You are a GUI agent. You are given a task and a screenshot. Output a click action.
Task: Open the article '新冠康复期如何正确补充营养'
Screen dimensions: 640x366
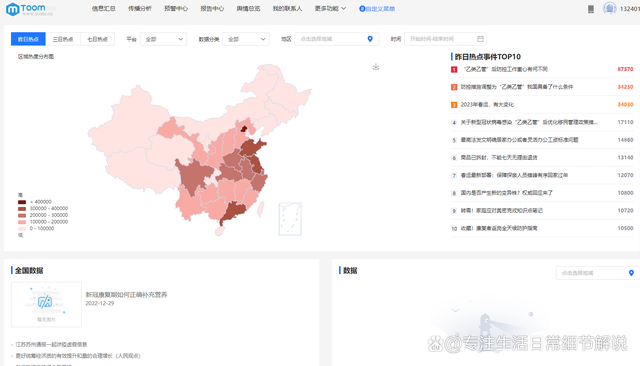click(x=127, y=295)
